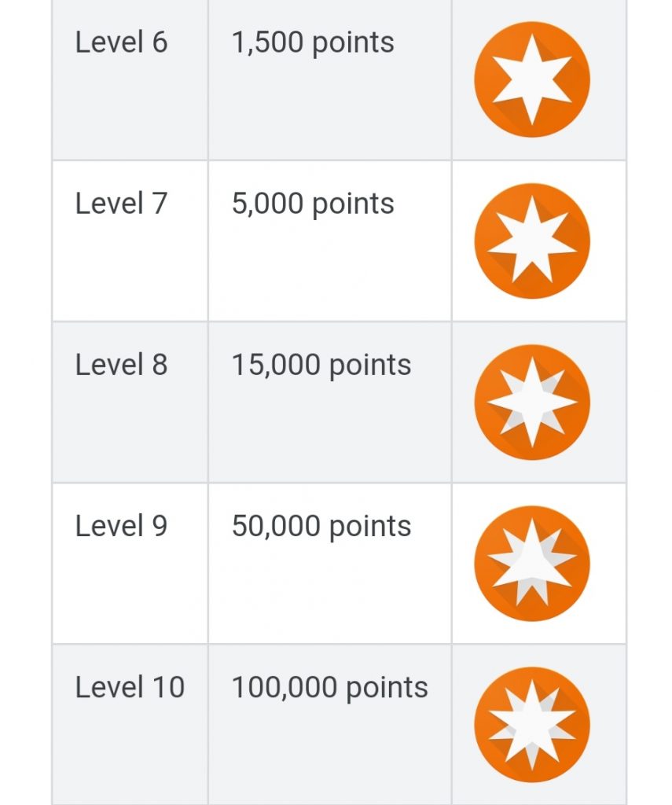Tap the layered star in Level 9 badge
The image size is (672, 805).
point(532,562)
